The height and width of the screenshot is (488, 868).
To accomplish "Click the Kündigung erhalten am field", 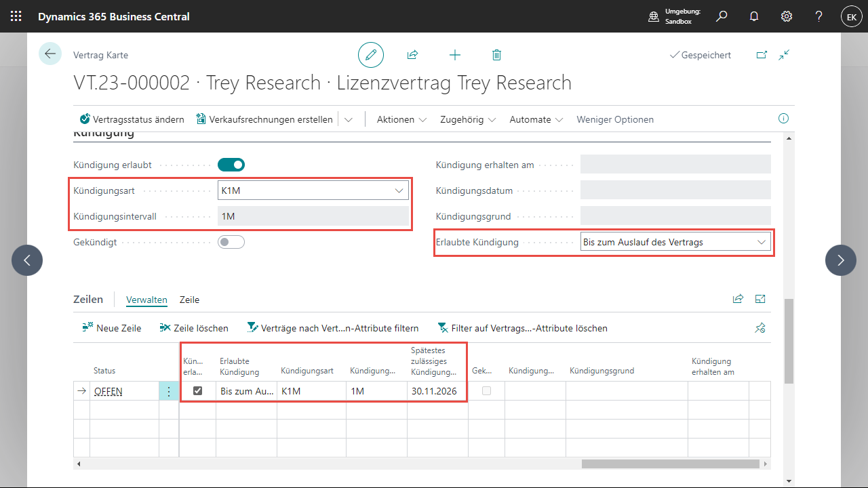I will (x=675, y=165).
